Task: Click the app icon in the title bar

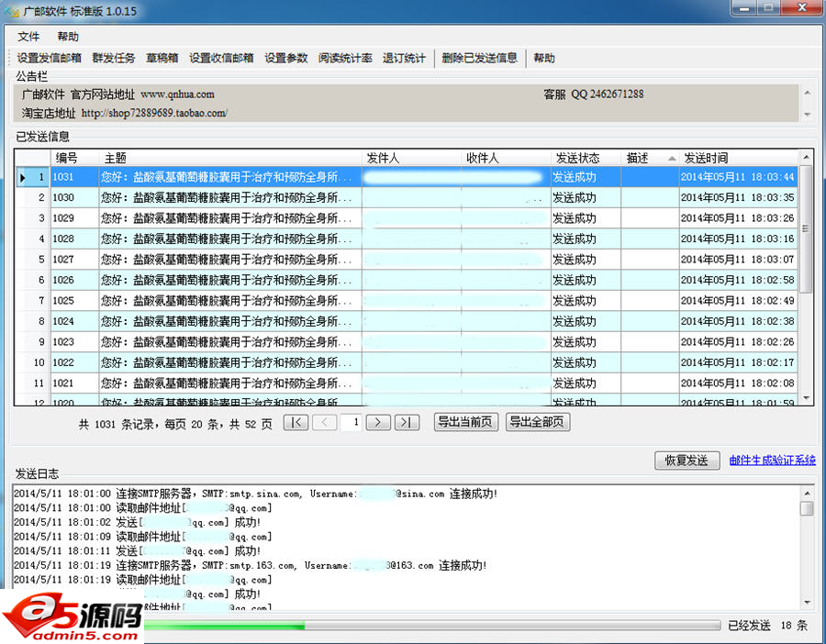Action: pyautogui.click(x=11, y=11)
